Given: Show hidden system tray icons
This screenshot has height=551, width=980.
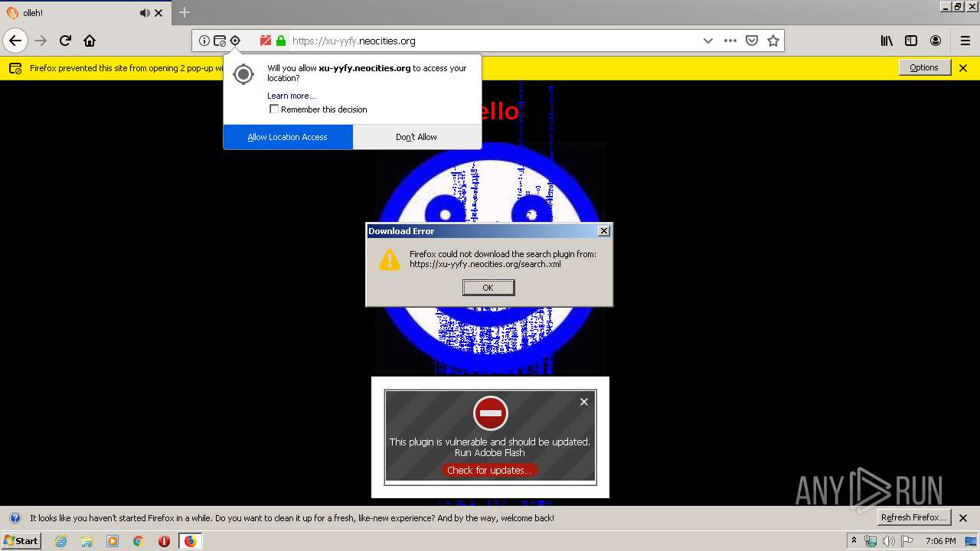Looking at the screenshot, I should pyautogui.click(x=854, y=541).
